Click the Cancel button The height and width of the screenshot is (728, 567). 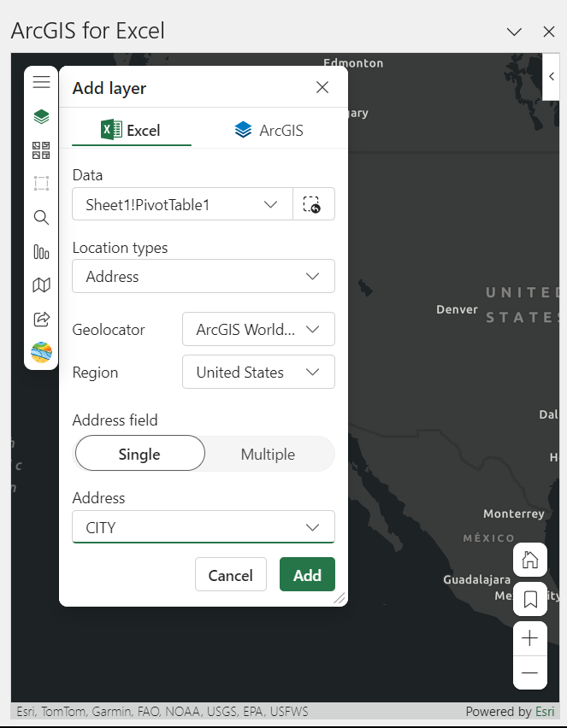point(231,575)
